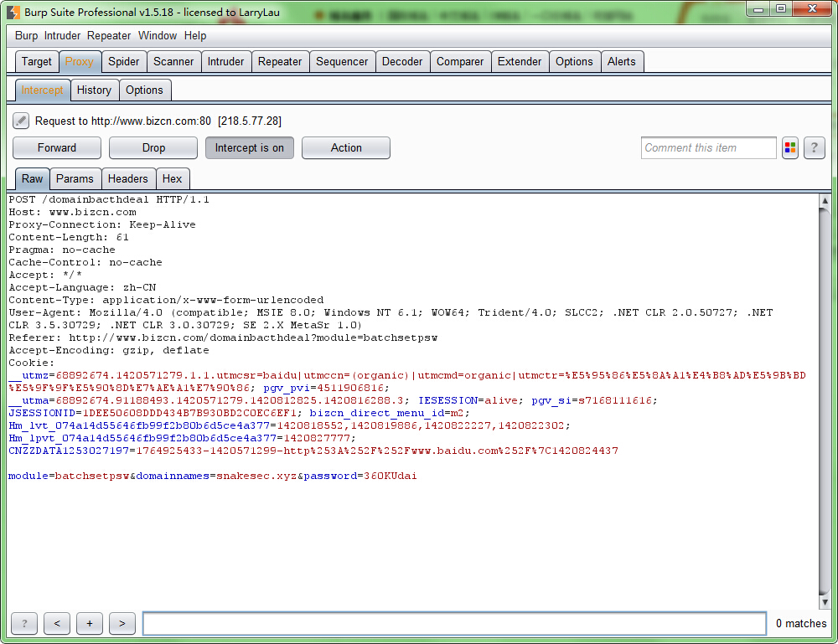Open the Intruder menu in menu bar
Viewport: 838px width, 644px height.
click(x=62, y=36)
